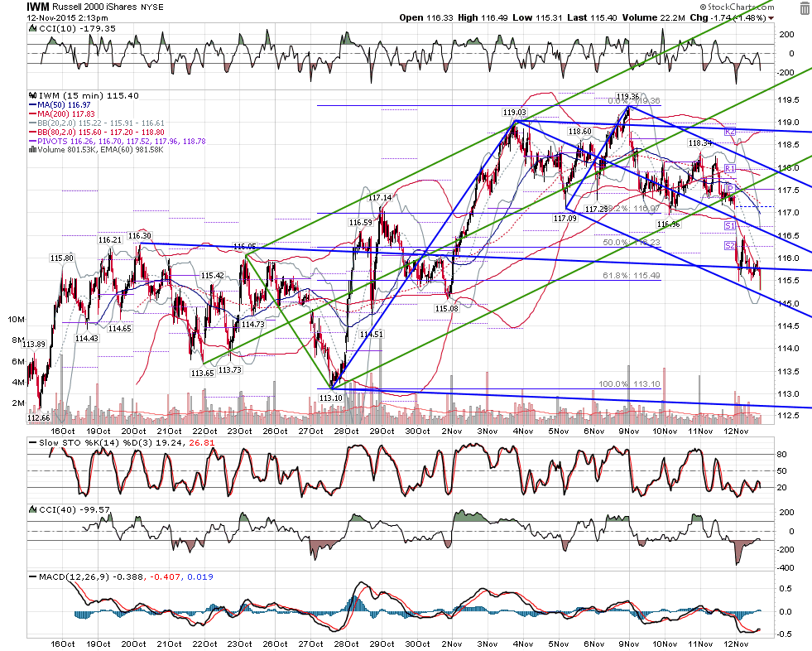Screen dimensions: 812x651
Task: Click the MA(50) 116.97 legend entry
Action: (60, 104)
